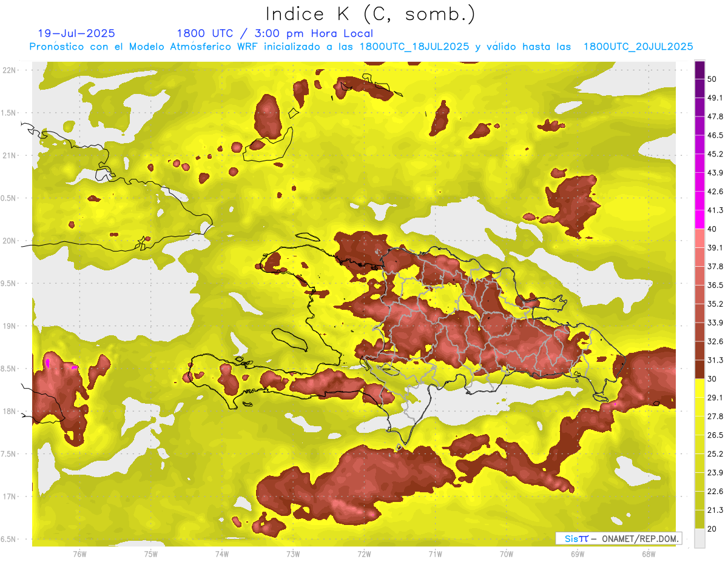Click the '71W' longitude label

click(x=435, y=554)
